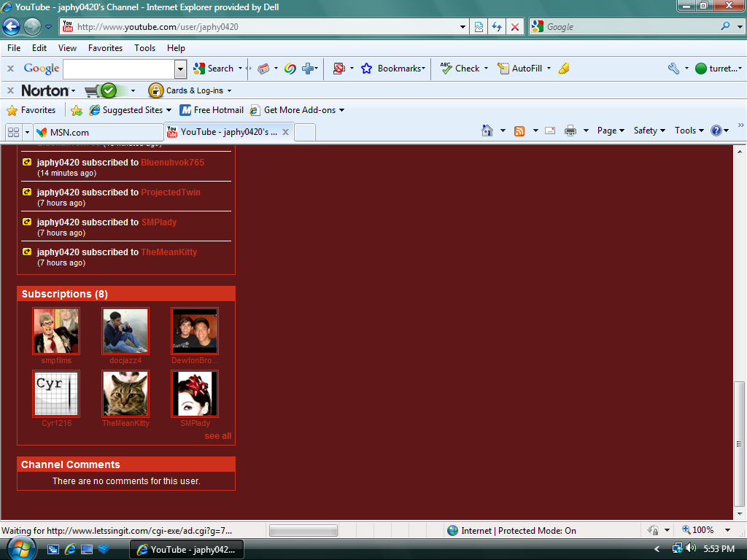Click the Read Mail icon
Viewport: 747px width, 560px height.
550,131
